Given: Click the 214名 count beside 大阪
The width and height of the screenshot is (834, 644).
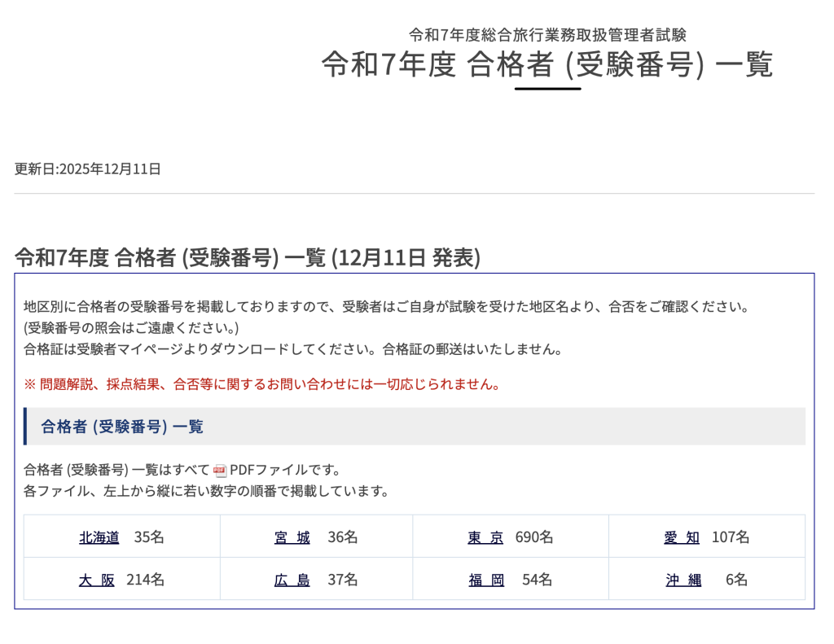Looking at the screenshot, I should pos(145,580).
